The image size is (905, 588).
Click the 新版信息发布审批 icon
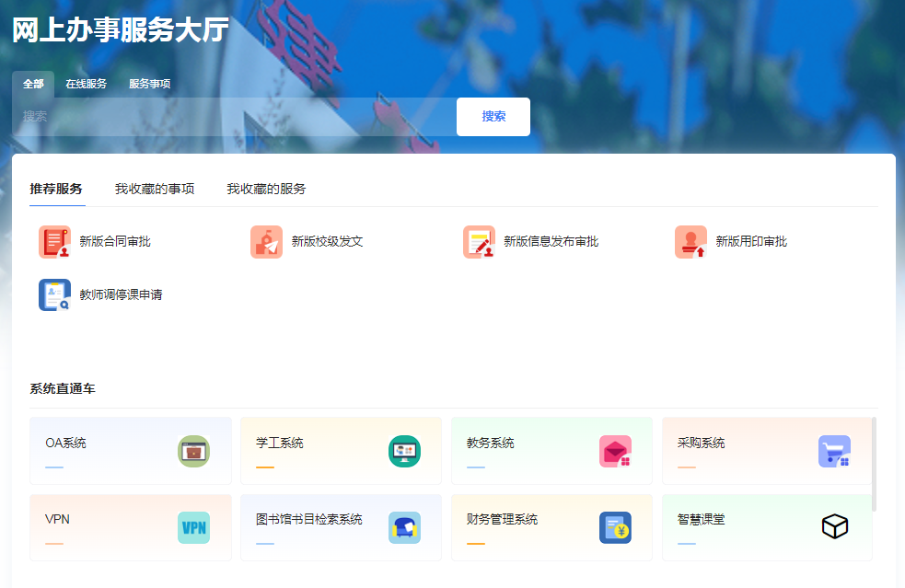point(479,242)
